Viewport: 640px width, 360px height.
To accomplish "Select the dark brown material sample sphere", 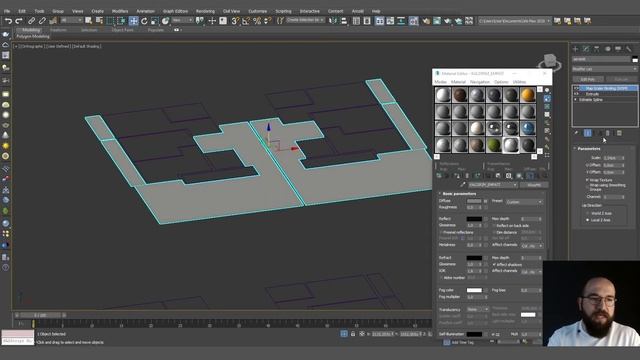I will coord(460,95).
